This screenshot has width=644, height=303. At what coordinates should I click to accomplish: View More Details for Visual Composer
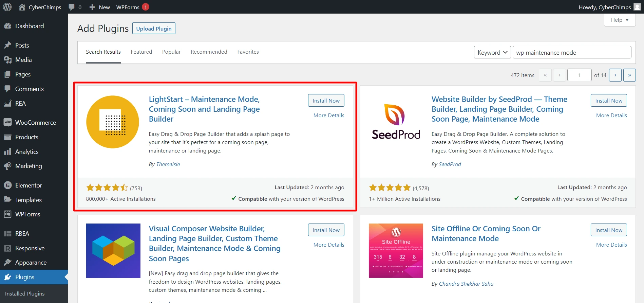[329, 245]
